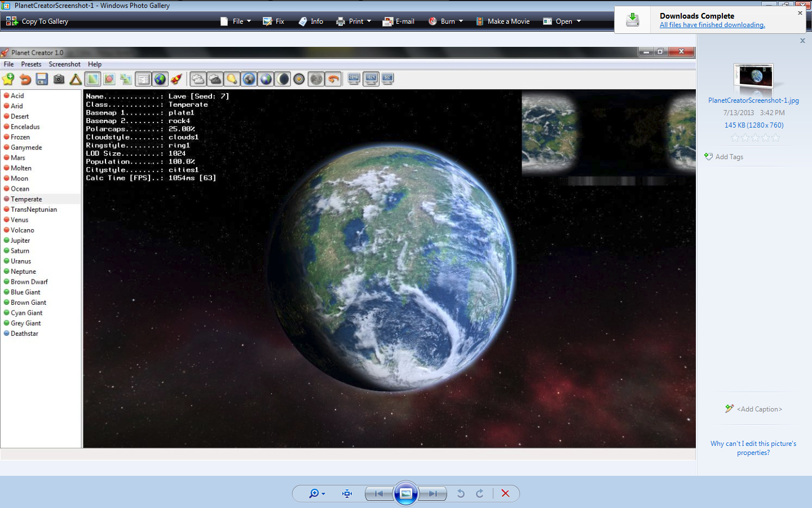
Task: Open the Screenshot menu
Action: click(64, 64)
